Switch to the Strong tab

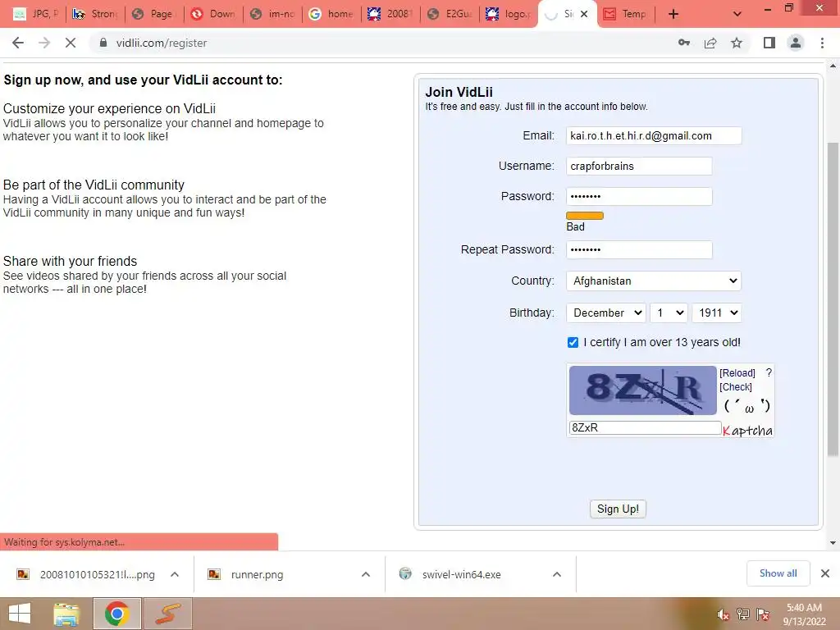[95, 14]
